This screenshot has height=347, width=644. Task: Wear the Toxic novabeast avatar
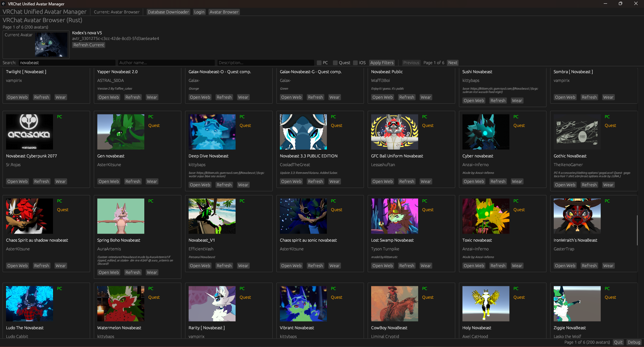coord(517,265)
